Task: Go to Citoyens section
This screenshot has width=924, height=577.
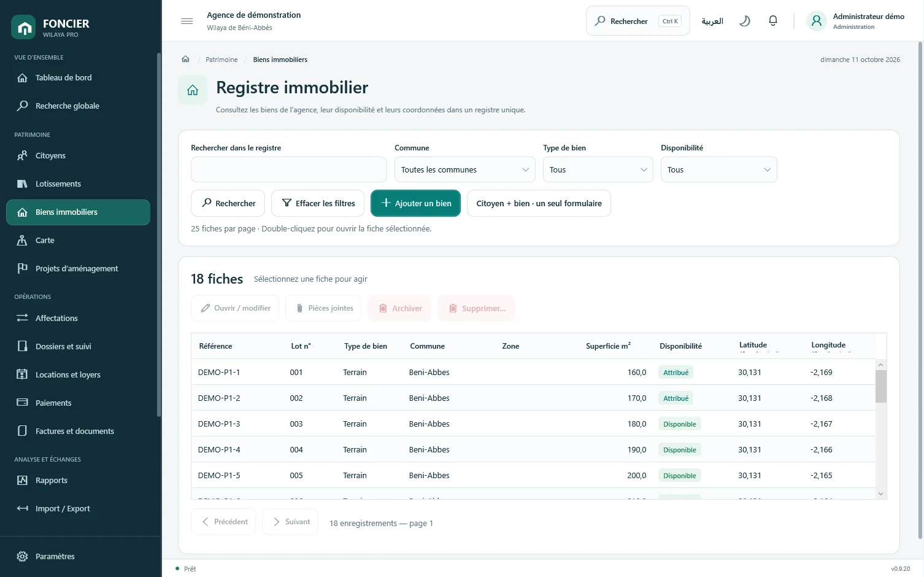Action: (x=78, y=156)
